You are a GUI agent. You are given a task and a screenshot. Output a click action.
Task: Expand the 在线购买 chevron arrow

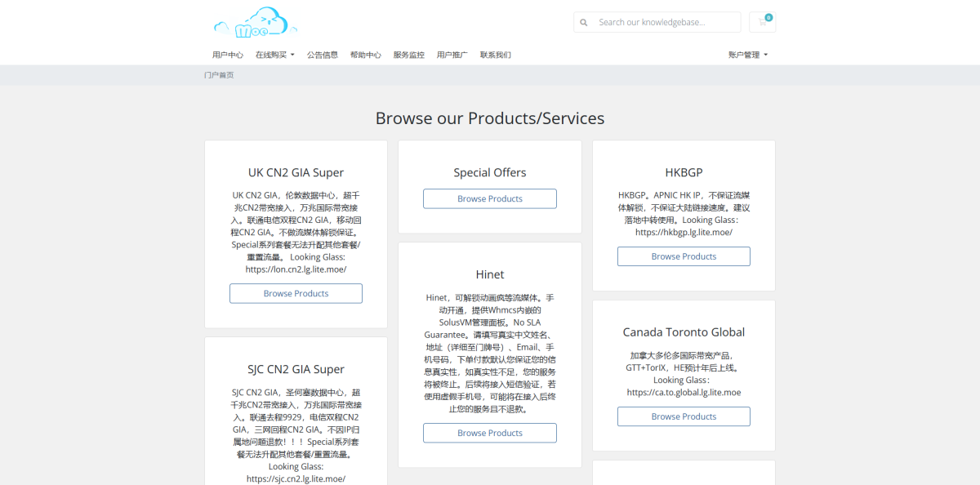pyautogui.click(x=293, y=55)
